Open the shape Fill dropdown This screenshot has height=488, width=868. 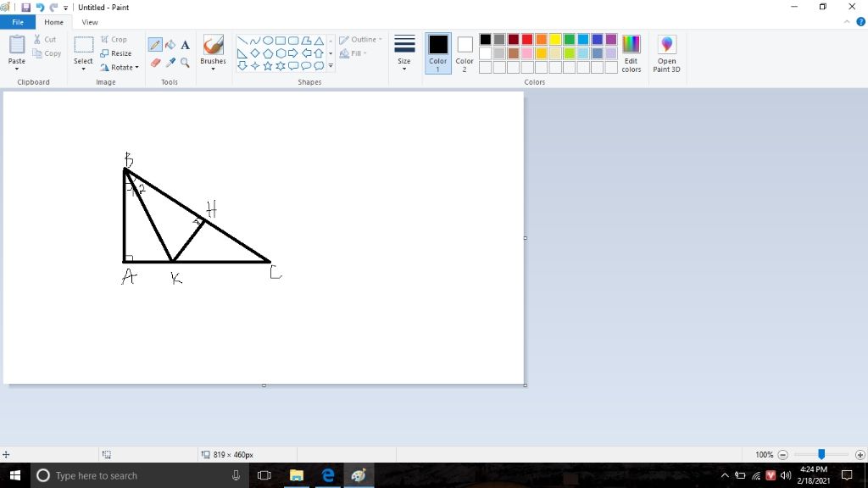coord(353,53)
